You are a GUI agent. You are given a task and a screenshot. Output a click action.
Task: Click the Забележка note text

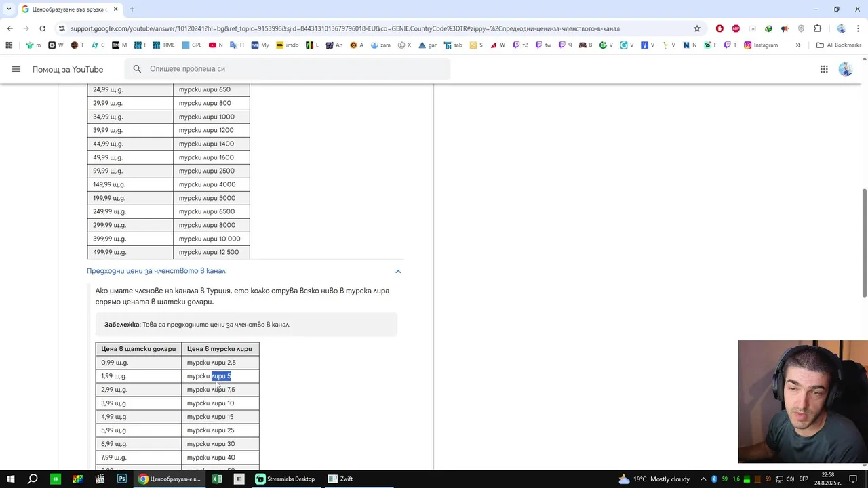[x=197, y=325]
